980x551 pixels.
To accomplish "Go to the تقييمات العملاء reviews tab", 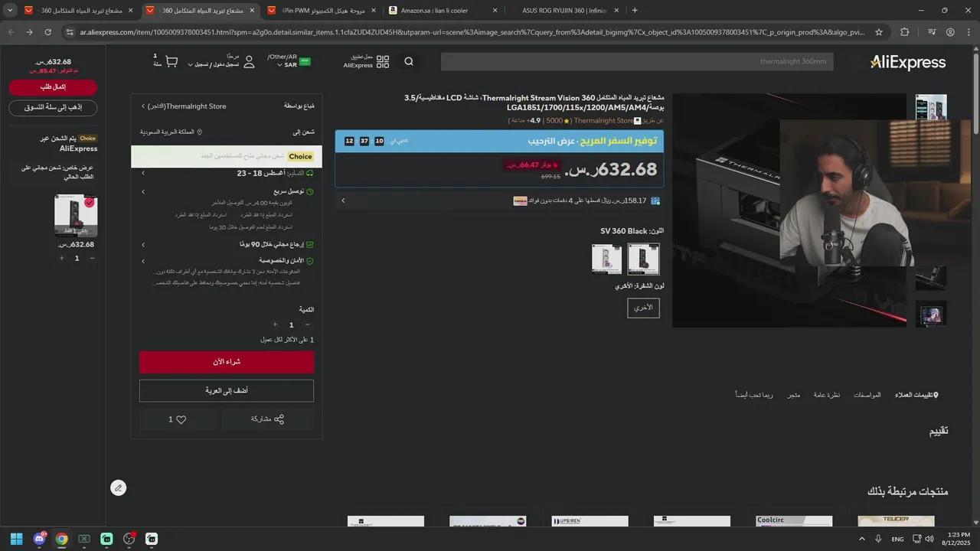I will pyautogui.click(x=916, y=395).
